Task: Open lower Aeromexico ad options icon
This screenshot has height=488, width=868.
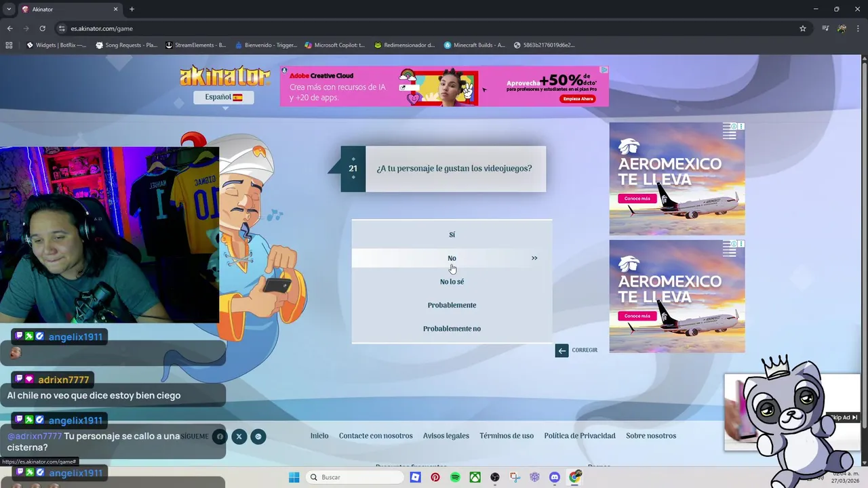Action: click(741, 244)
